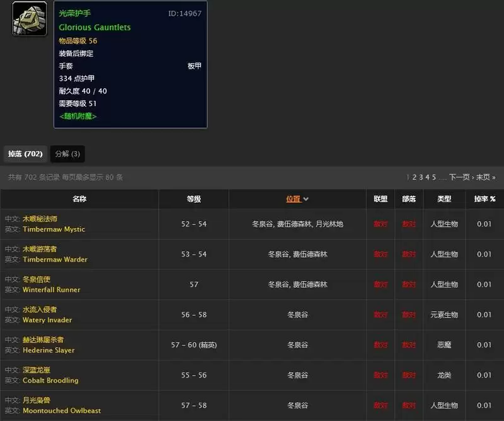Screen dimensions: 504x421
Task: Click the Glorious Gauntlets item icon
Action: 29,20
